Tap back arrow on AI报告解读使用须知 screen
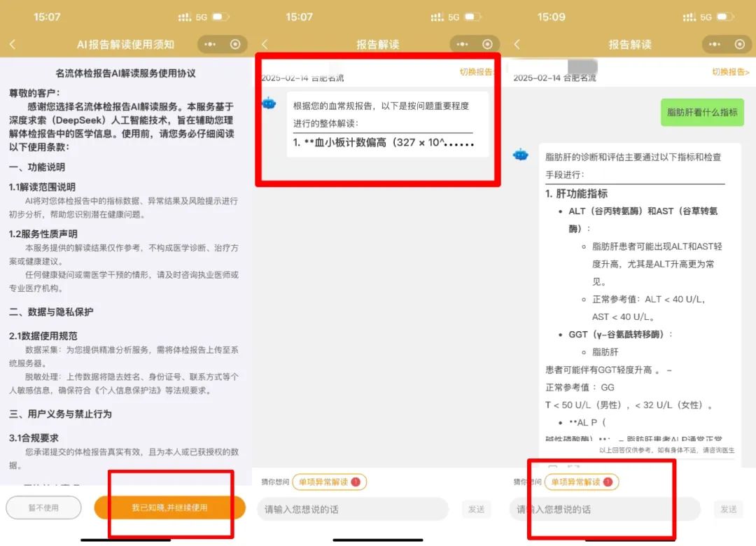The height and width of the screenshot is (546, 756). coord(13,44)
